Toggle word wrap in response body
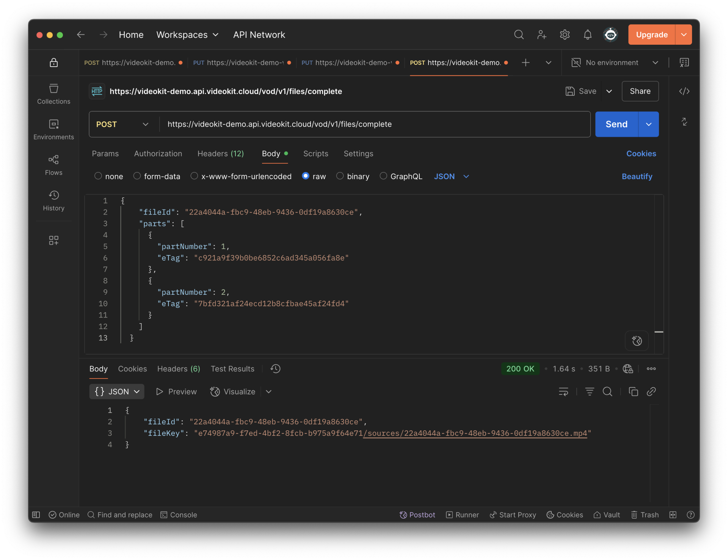The width and height of the screenshot is (728, 560). tap(563, 392)
